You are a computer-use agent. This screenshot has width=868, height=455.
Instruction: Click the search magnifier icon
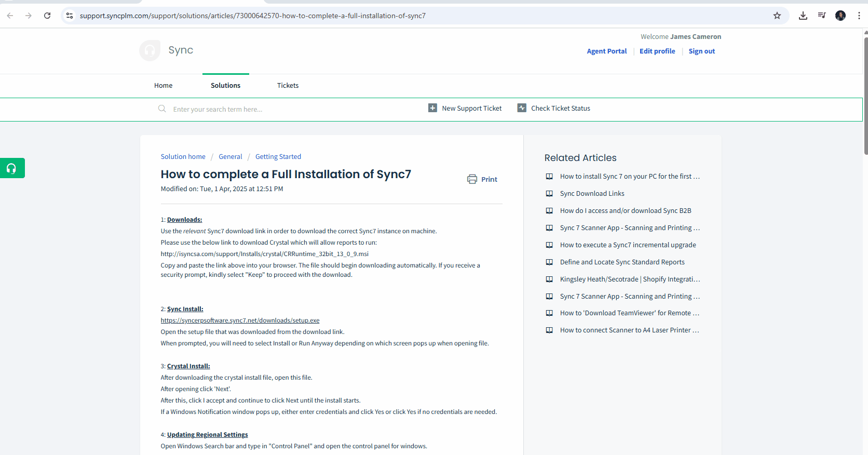[162, 109]
